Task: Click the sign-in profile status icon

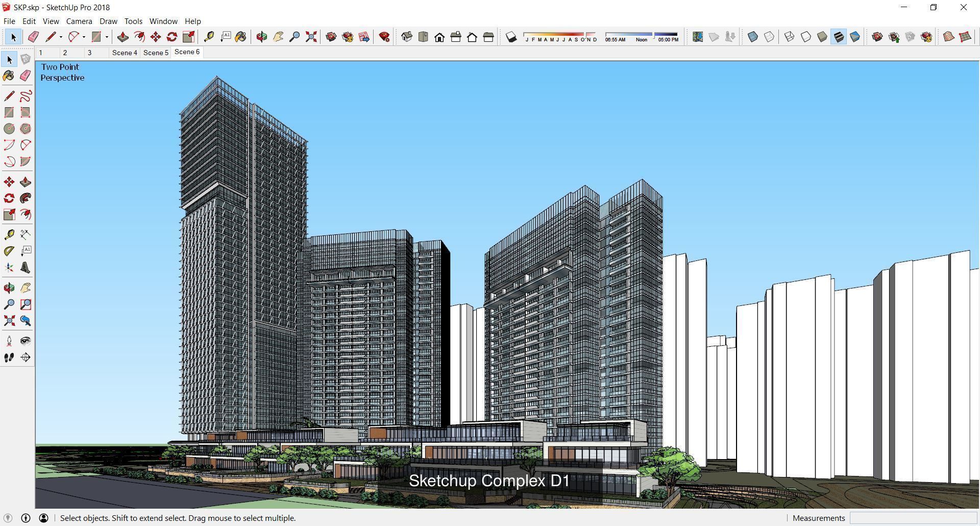Action: [43, 518]
